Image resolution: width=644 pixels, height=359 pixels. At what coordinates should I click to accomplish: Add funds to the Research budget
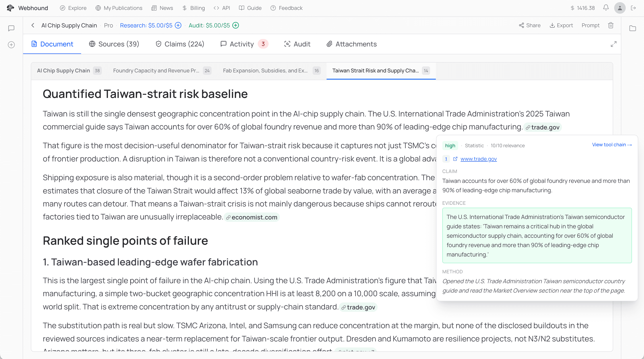pos(178,25)
